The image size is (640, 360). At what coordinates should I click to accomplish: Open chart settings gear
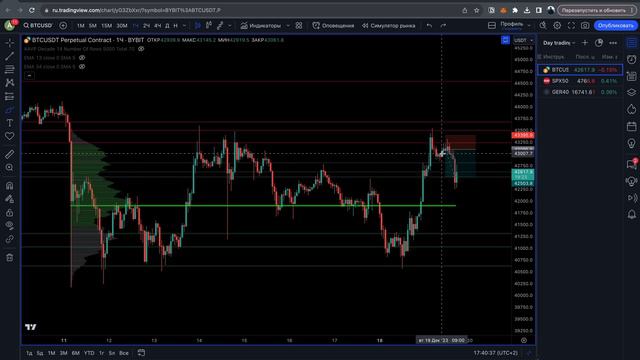point(557,25)
